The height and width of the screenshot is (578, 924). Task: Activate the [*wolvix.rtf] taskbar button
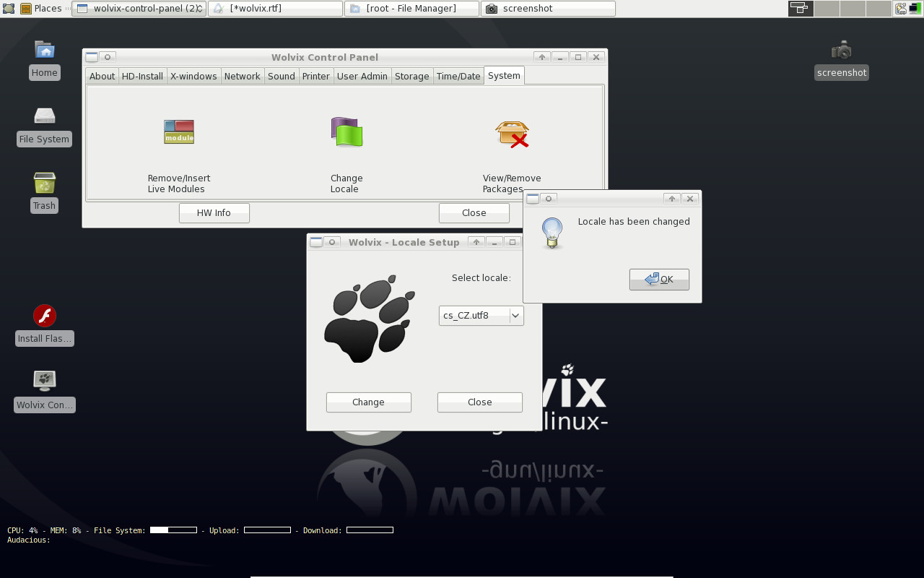pos(275,9)
